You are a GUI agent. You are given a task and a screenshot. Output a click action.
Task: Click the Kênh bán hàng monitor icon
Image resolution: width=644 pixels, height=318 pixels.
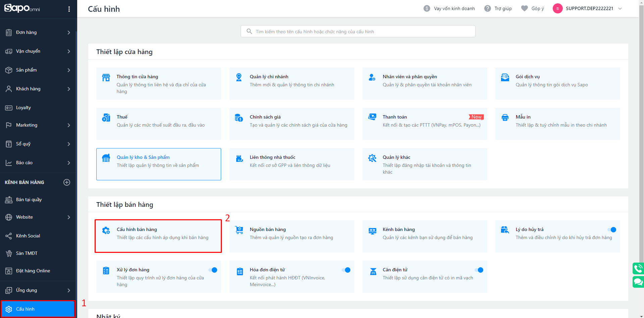[x=373, y=231]
